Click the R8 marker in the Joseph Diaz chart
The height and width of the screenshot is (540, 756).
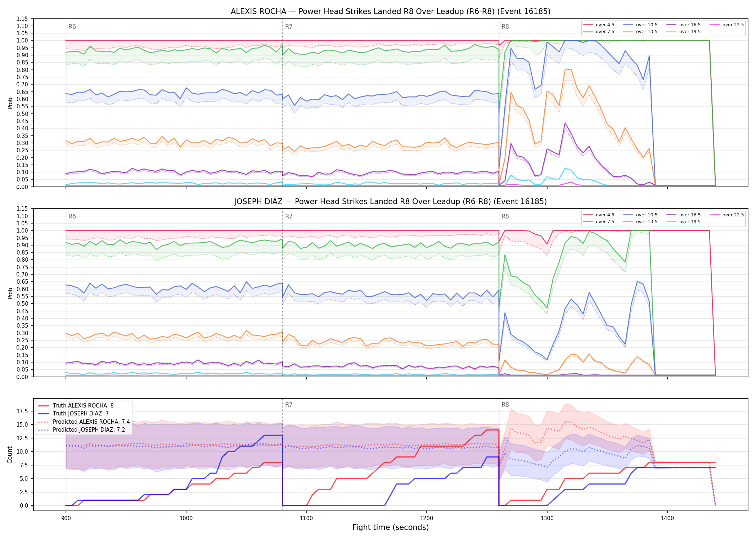coord(505,216)
